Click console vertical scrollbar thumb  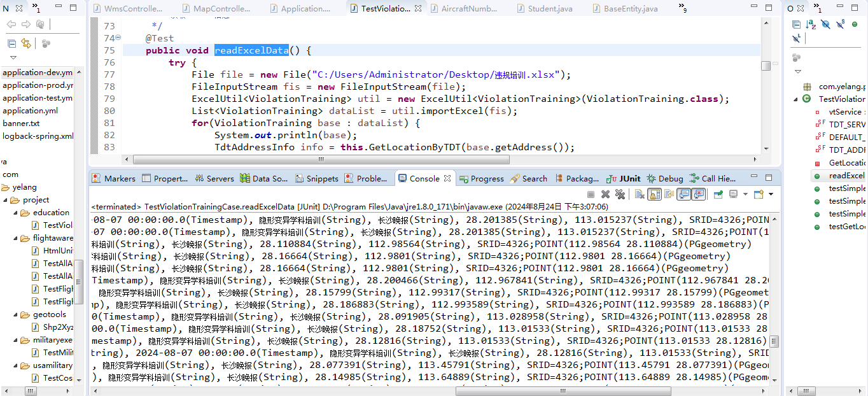[x=774, y=341]
